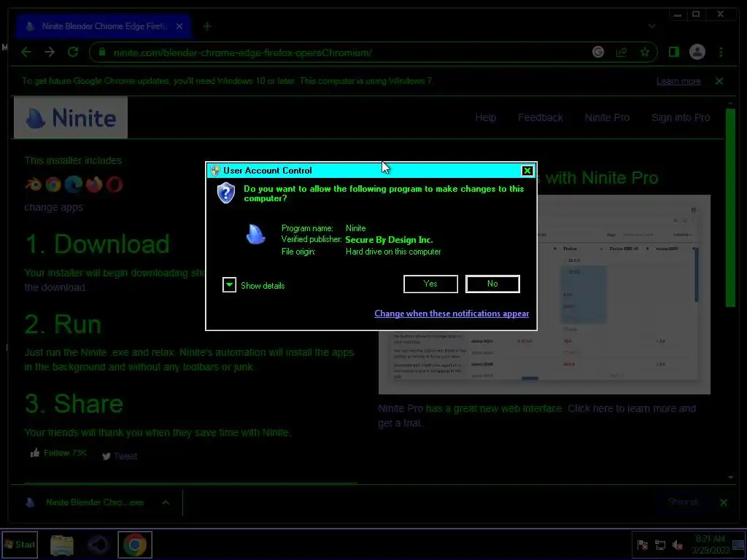Image resolution: width=747 pixels, height=560 pixels.
Task: Bookmark this page with the star icon
Action: (645, 52)
